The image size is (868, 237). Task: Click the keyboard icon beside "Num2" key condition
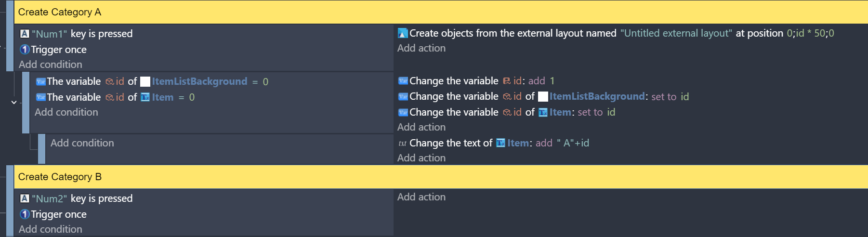coord(25,198)
